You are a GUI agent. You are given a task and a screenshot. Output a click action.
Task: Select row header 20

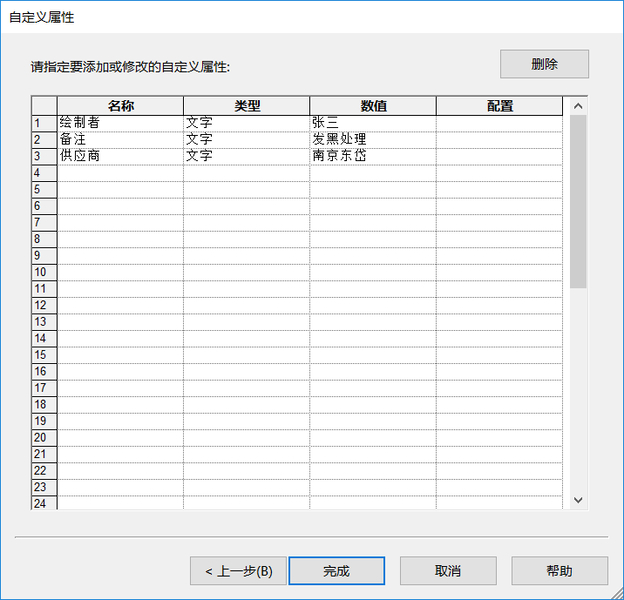44,438
